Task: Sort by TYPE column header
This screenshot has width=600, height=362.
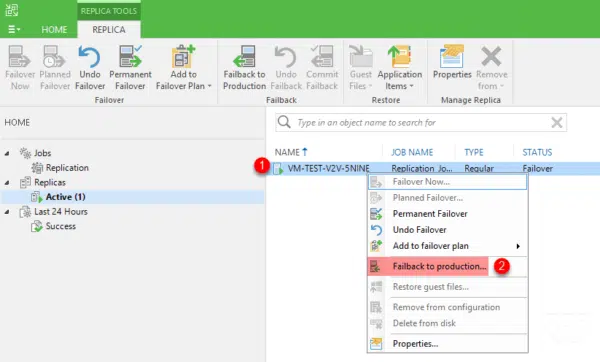Action: [x=474, y=152]
